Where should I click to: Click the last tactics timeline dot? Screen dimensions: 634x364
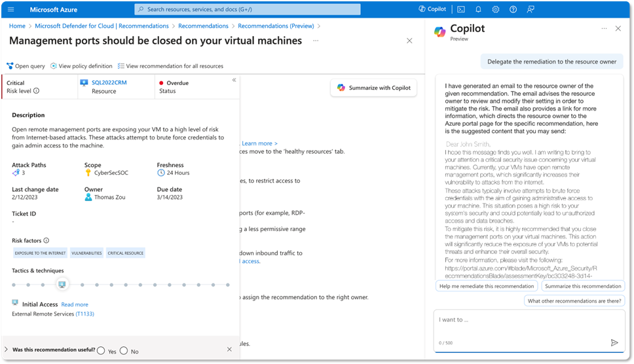coord(228,285)
